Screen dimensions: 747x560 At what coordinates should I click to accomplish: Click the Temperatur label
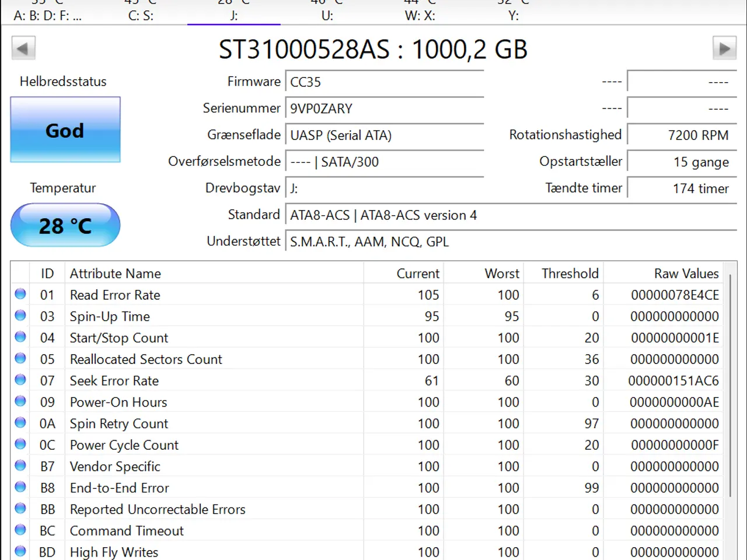pos(62,188)
